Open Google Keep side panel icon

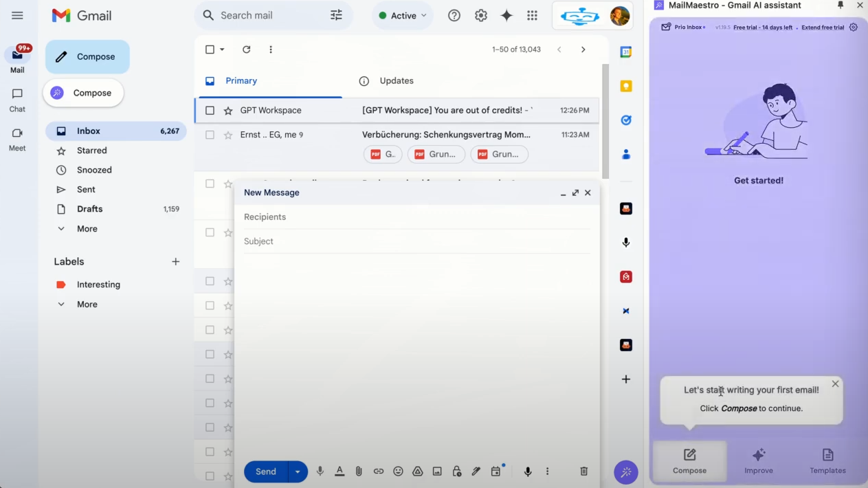[626, 86]
